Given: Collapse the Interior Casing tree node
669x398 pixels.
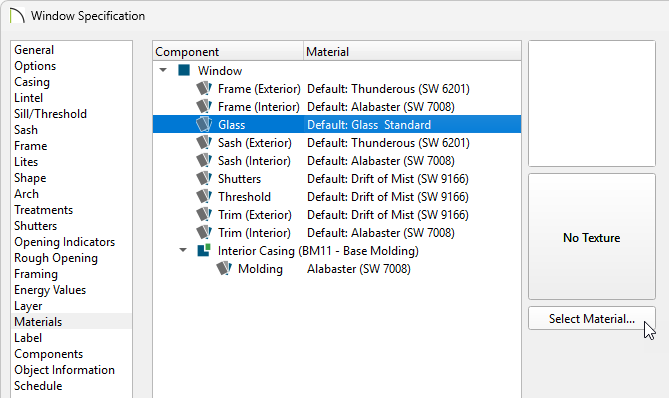Looking at the screenshot, I should point(183,250).
